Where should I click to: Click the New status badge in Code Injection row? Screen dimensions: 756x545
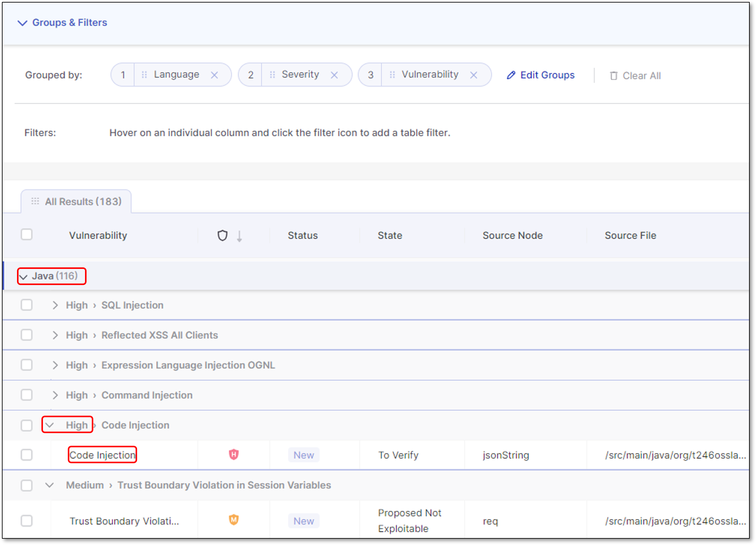tap(304, 455)
